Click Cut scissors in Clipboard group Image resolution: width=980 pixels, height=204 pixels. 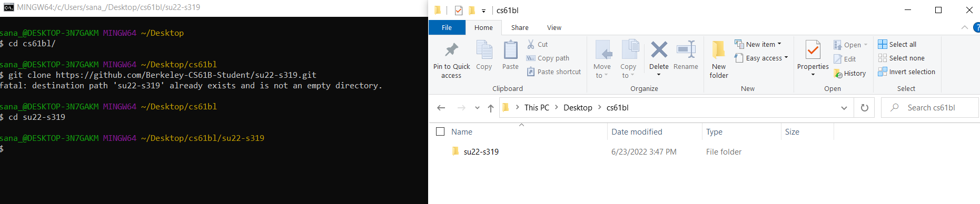[x=538, y=45]
